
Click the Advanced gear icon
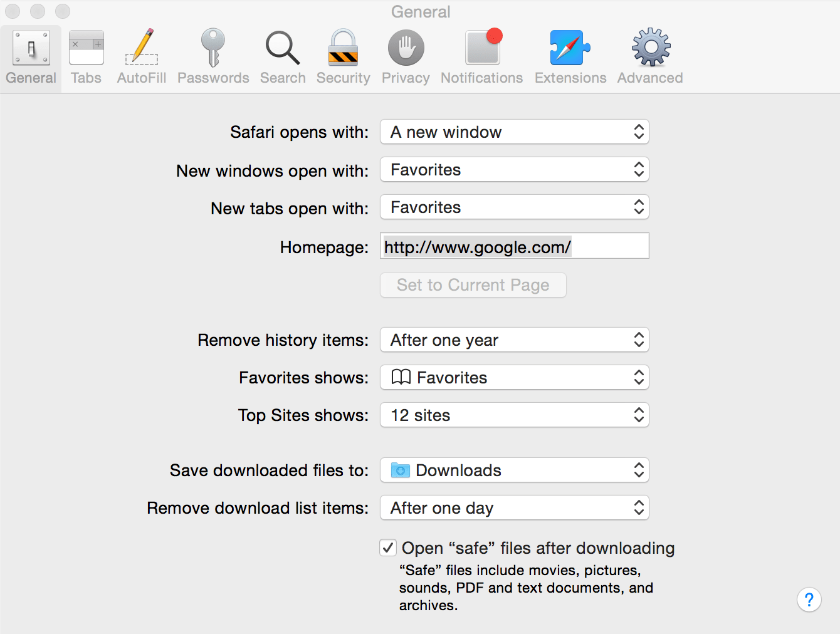coord(649,55)
